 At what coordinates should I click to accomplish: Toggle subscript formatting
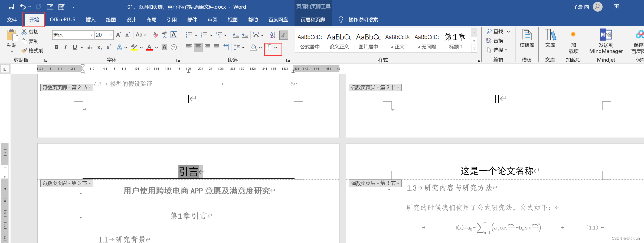point(100,47)
